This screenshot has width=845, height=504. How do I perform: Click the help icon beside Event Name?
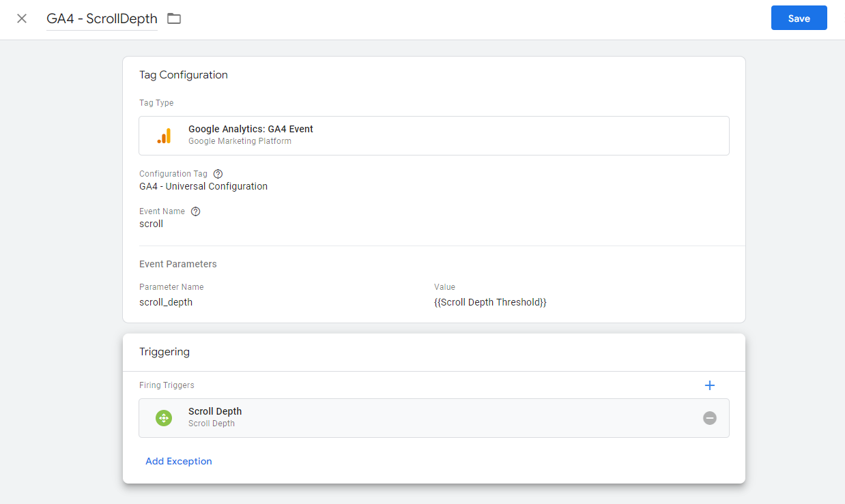195,211
